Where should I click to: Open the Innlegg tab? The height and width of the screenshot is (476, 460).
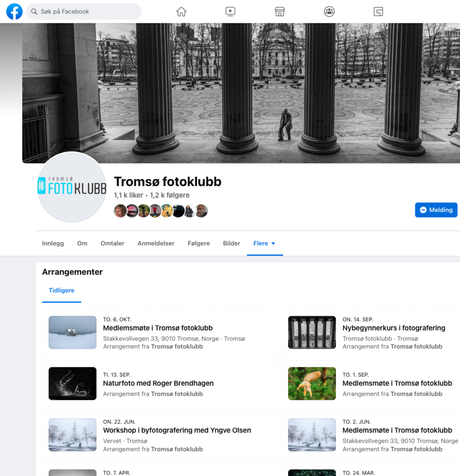pos(53,243)
